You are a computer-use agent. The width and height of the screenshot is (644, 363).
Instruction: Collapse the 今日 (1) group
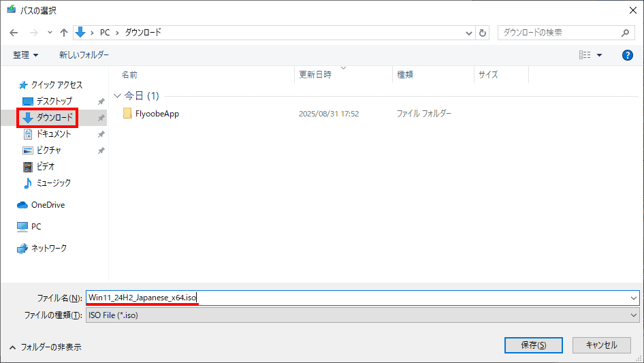point(118,96)
